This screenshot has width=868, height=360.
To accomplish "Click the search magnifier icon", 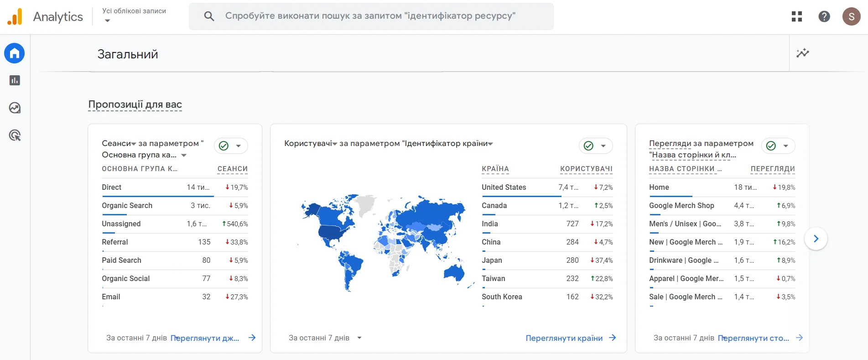I will pos(209,16).
